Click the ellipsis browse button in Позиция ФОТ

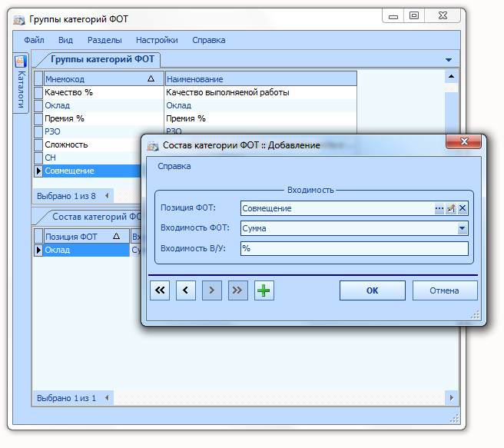pyautogui.click(x=439, y=208)
